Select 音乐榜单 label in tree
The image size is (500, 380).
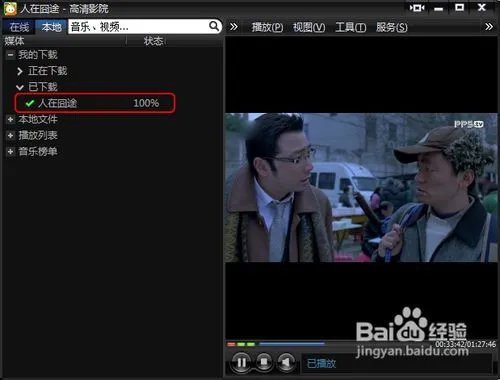38,152
